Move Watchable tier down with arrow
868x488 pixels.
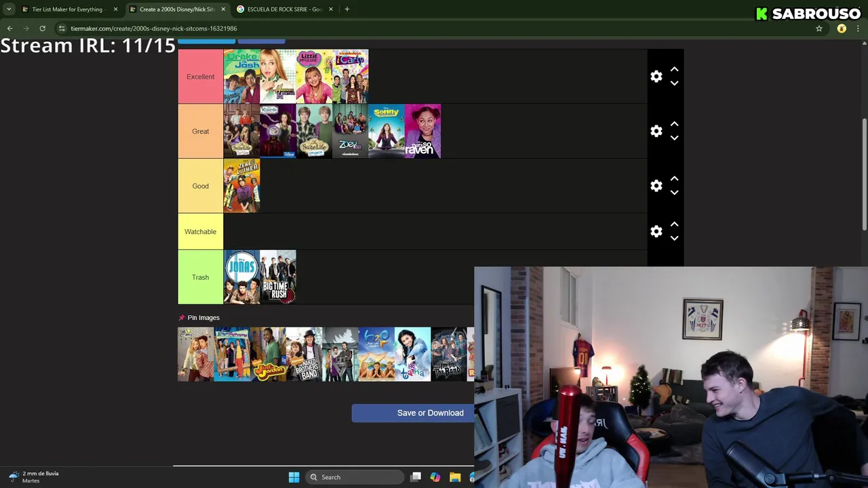(674, 239)
